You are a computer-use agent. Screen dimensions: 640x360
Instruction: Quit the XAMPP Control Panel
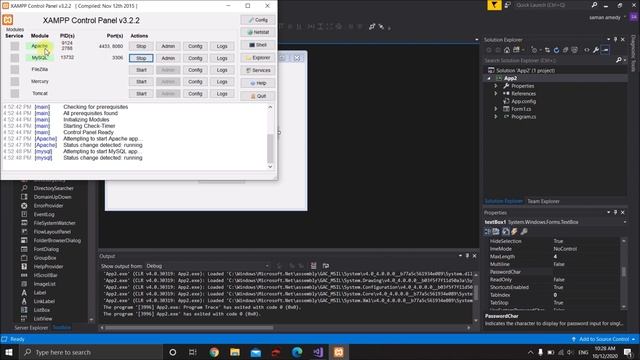coord(258,96)
